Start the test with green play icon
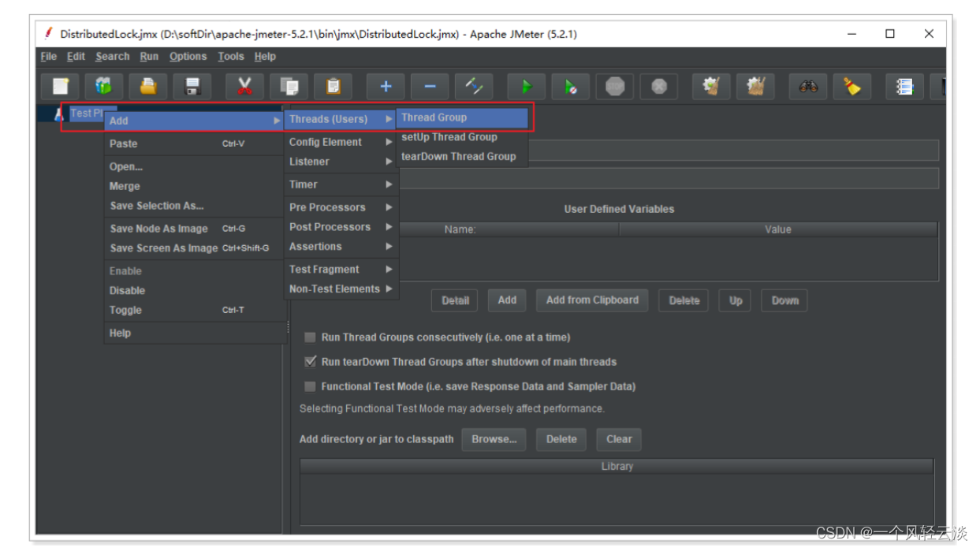Viewport: 980px width, 548px height. pos(527,86)
